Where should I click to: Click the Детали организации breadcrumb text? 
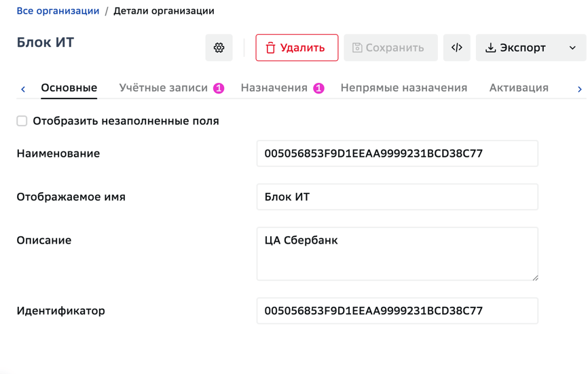[x=164, y=11]
